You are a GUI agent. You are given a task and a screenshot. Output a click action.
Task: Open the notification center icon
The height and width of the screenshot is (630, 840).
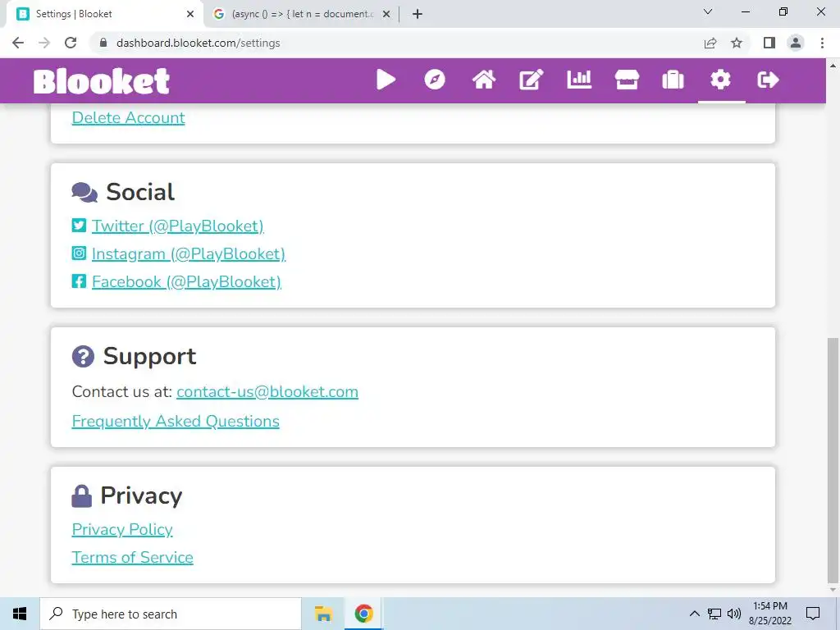point(813,614)
